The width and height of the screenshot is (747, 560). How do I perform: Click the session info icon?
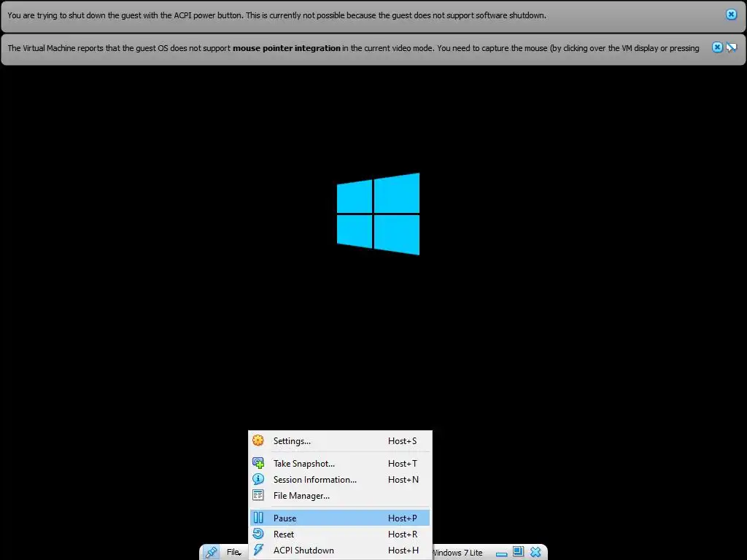(258, 479)
